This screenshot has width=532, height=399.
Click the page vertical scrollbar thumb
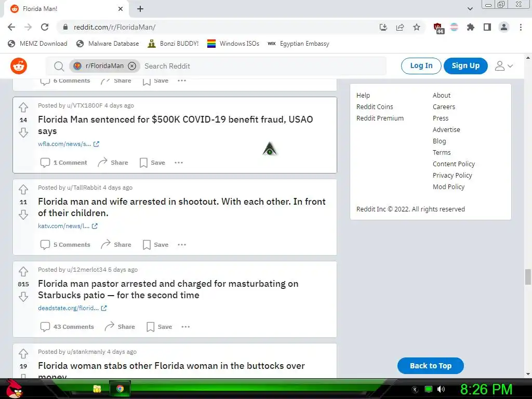528,277
